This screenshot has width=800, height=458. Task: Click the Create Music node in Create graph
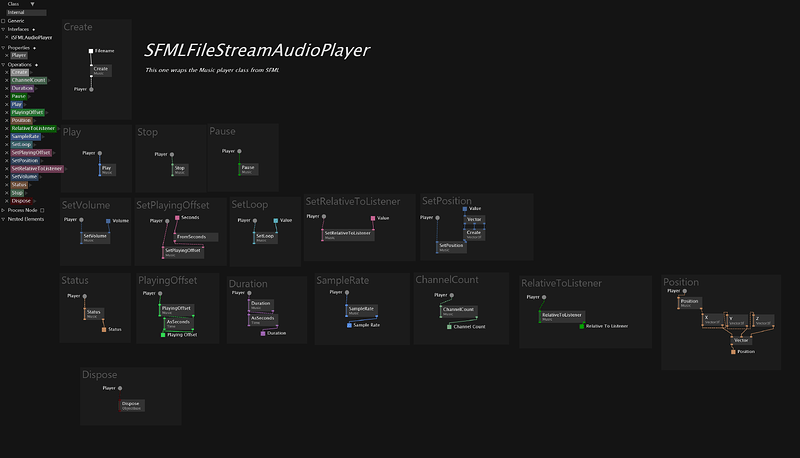(x=101, y=70)
